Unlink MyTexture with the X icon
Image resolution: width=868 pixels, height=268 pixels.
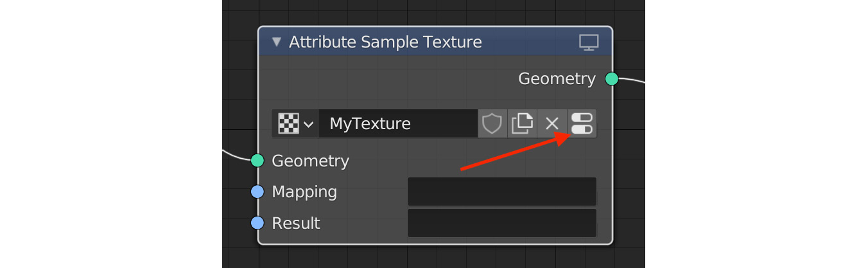[551, 123]
